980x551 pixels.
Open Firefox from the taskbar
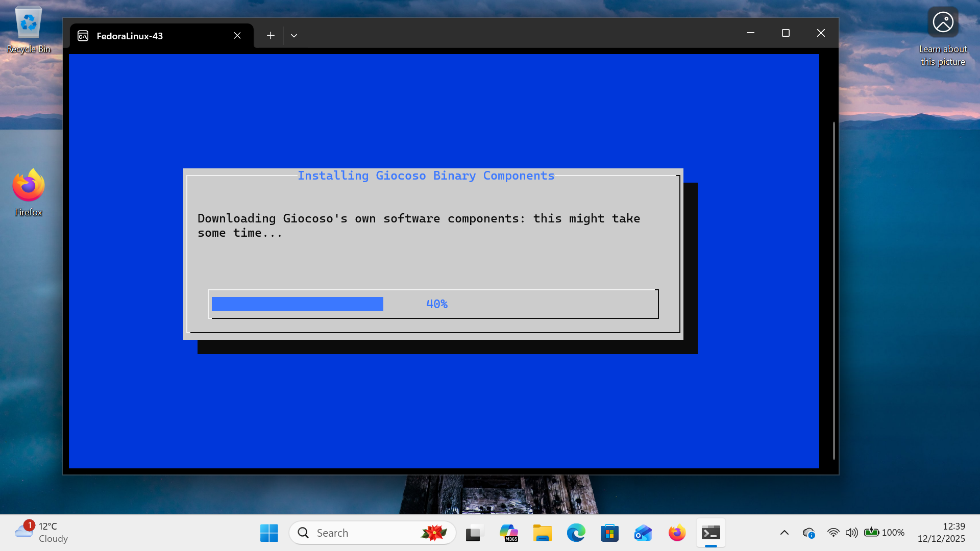coord(676,532)
